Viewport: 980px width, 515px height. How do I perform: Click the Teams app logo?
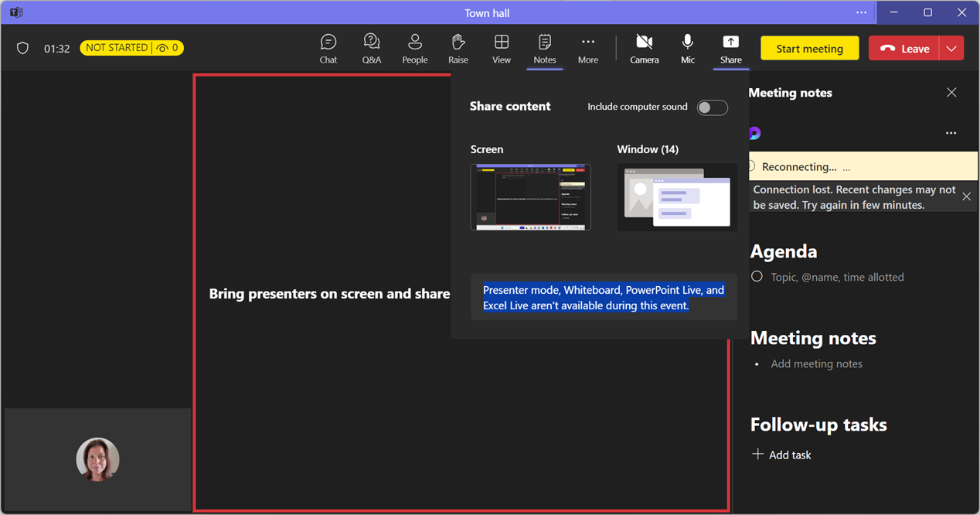pos(16,12)
